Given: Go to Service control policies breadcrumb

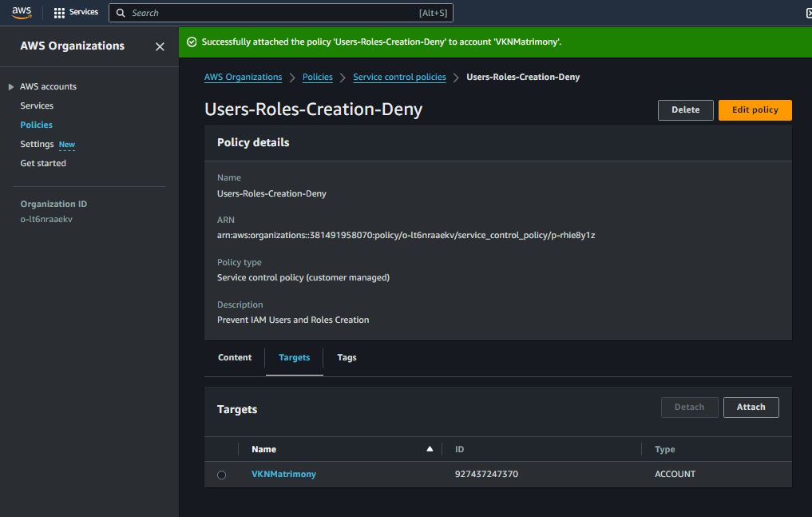Looking at the screenshot, I should coord(399,78).
